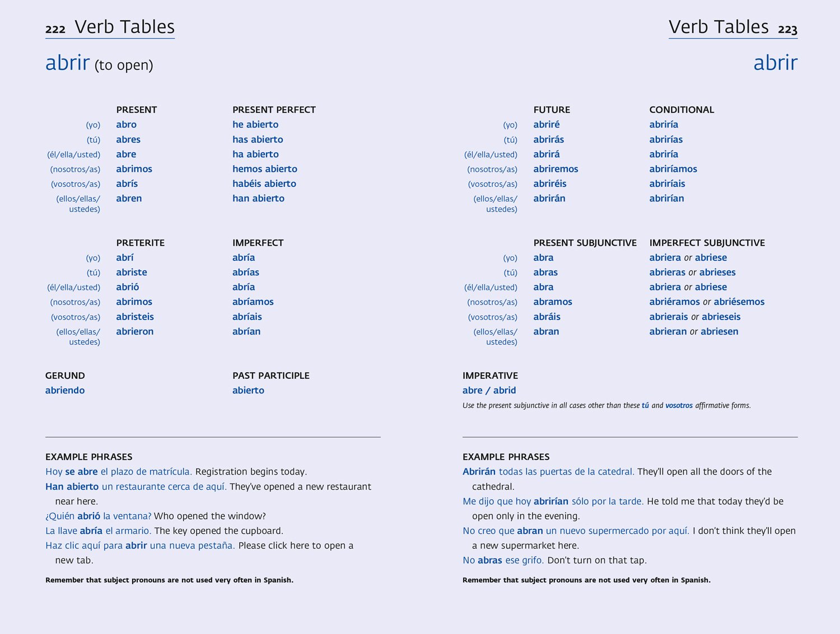Select the future form "abriréis"
The image size is (840, 634).
pyautogui.click(x=550, y=184)
